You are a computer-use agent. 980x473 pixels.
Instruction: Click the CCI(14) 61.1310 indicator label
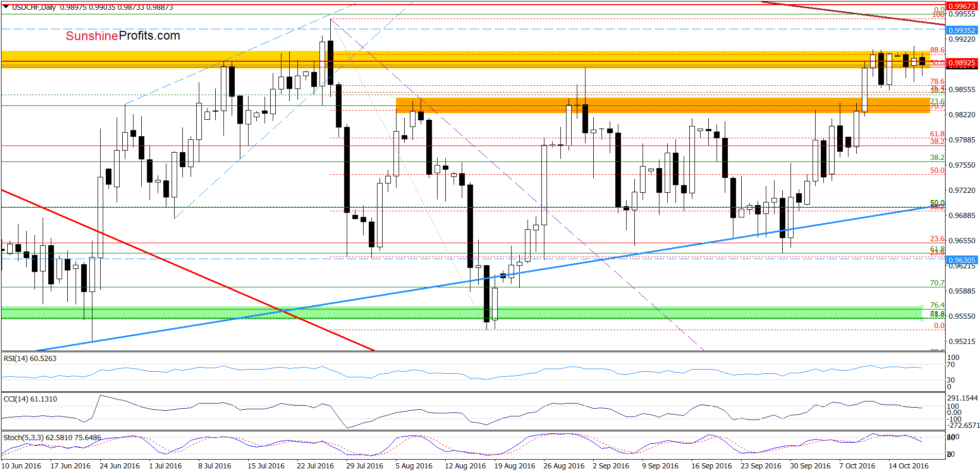tap(30, 399)
